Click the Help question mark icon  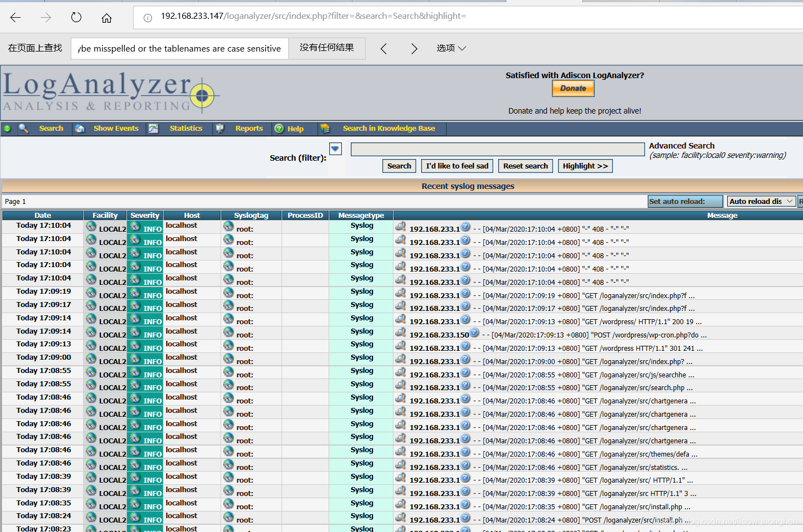tap(279, 129)
